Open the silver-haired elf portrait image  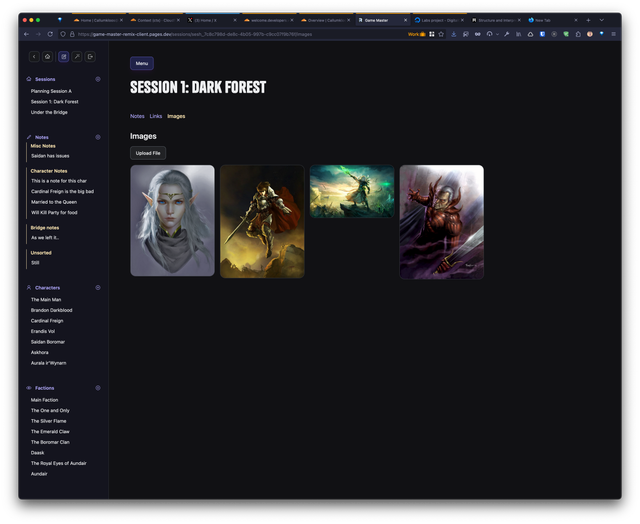(x=172, y=220)
